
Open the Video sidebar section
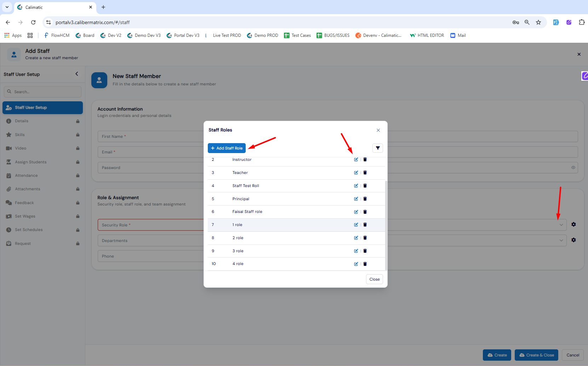[42, 148]
